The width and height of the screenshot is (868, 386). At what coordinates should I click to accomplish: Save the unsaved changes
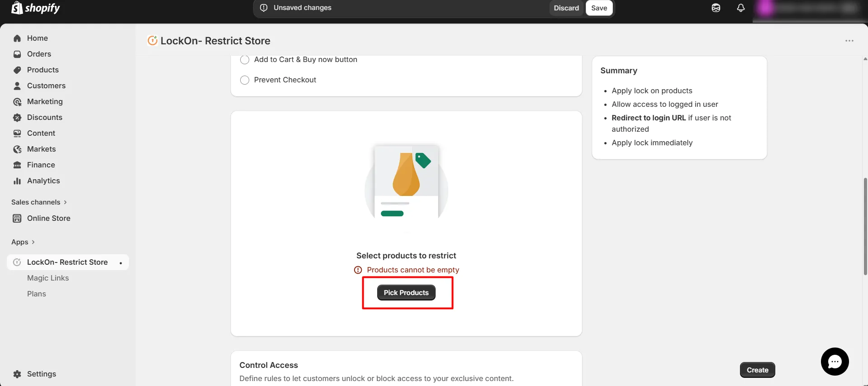[599, 8]
